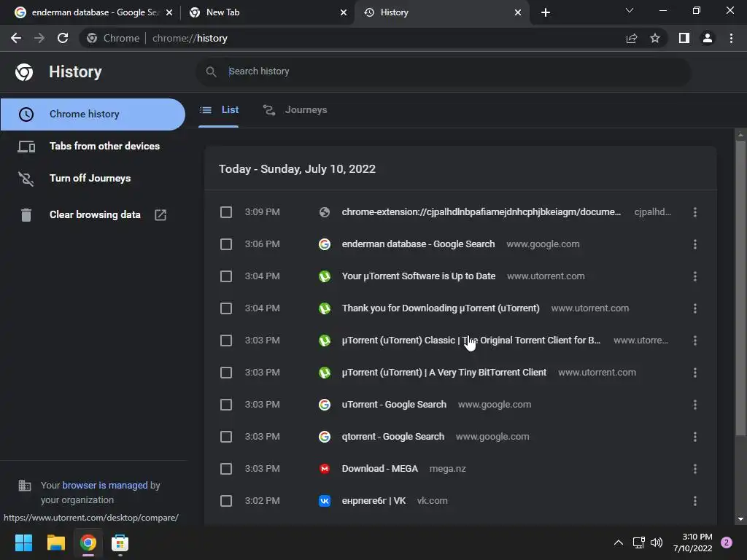Tick checkbox for A Very Tiny BitTorrent Client entry
The height and width of the screenshot is (560, 747).
[x=226, y=373]
